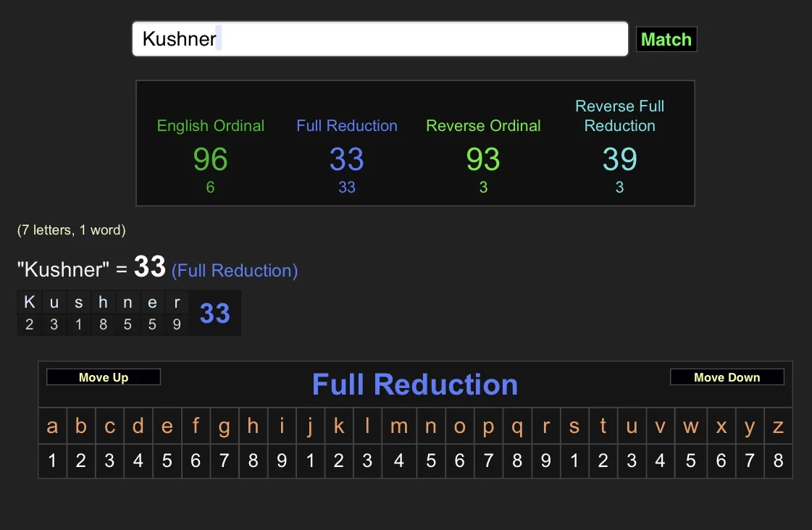The height and width of the screenshot is (530, 812).
Task: Click the letter g in the cipher chart
Action: [x=224, y=426]
